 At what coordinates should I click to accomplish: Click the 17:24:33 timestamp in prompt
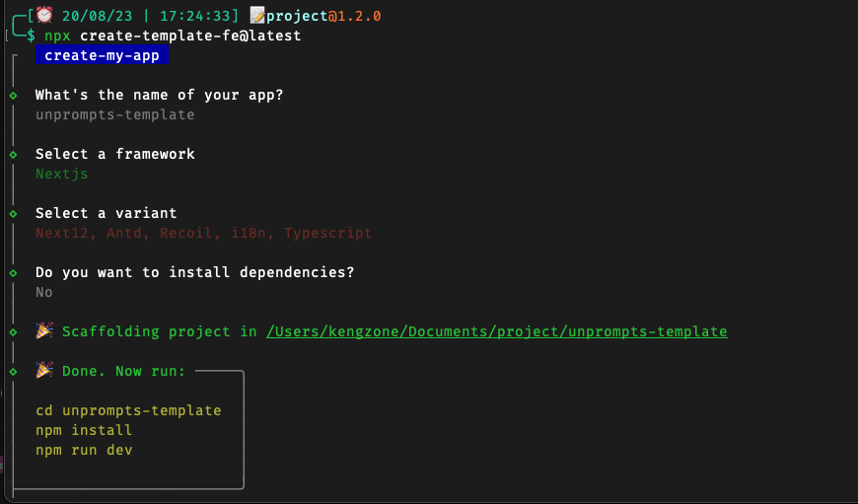tap(195, 16)
